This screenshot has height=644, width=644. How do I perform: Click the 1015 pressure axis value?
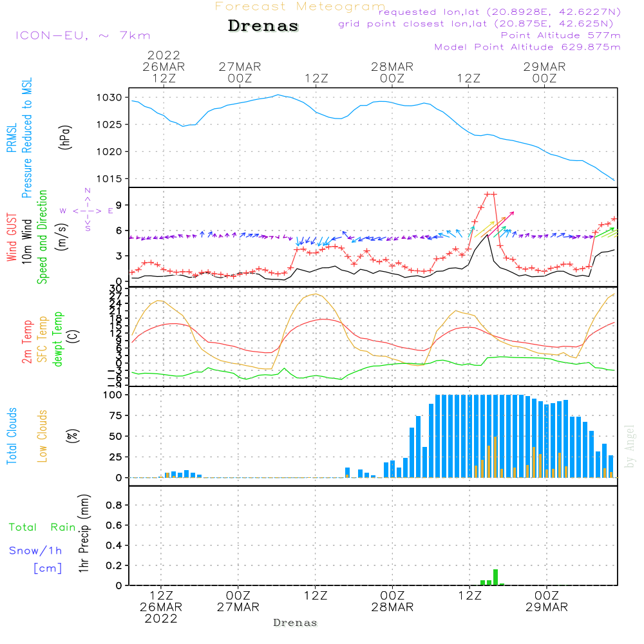click(x=109, y=178)
